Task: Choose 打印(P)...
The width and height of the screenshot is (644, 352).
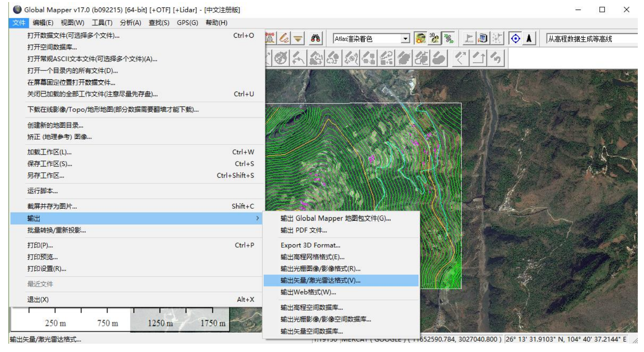Action: pyautogui.click(x=137, y=245)
